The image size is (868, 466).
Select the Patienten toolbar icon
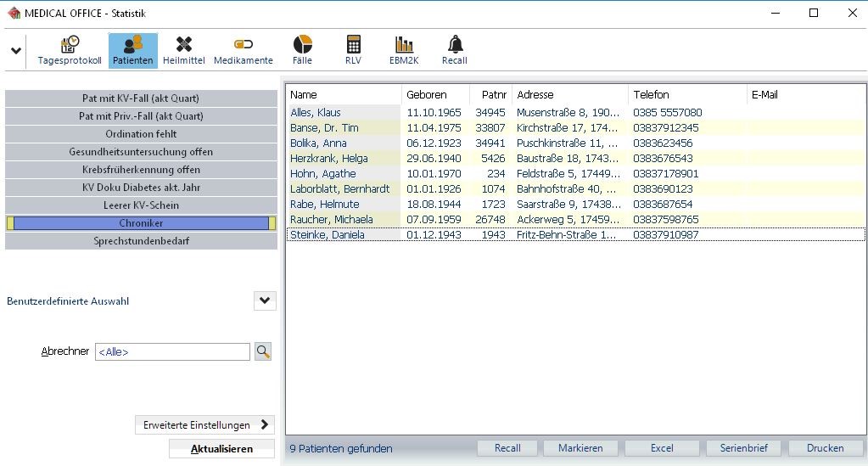(133, 50)
